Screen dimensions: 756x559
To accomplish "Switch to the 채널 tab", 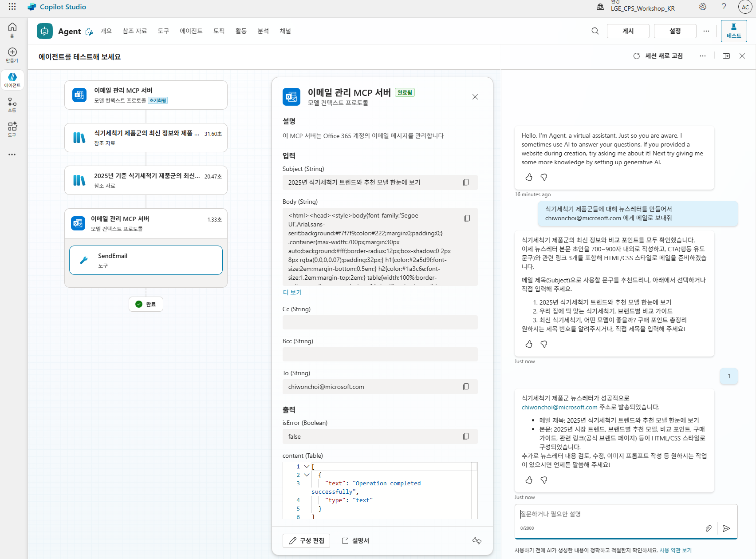I will pos(285,31).
